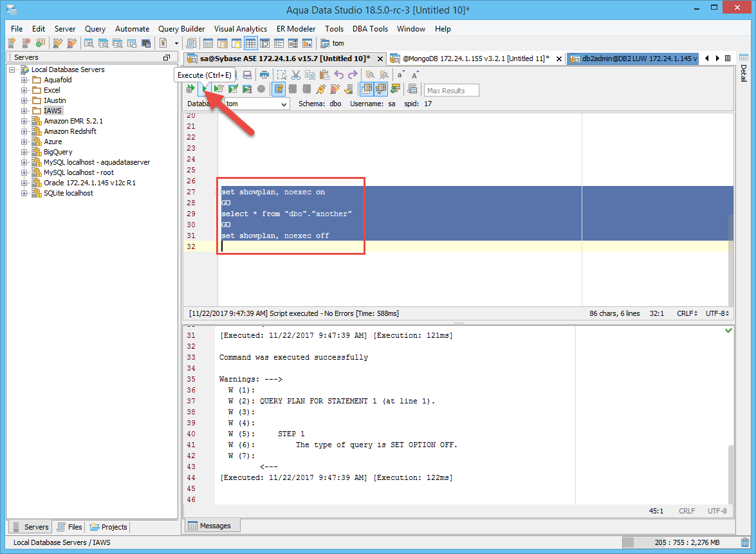Select Oracle 172.24.1.145 v12c R1 server

(x=89, y=183)
